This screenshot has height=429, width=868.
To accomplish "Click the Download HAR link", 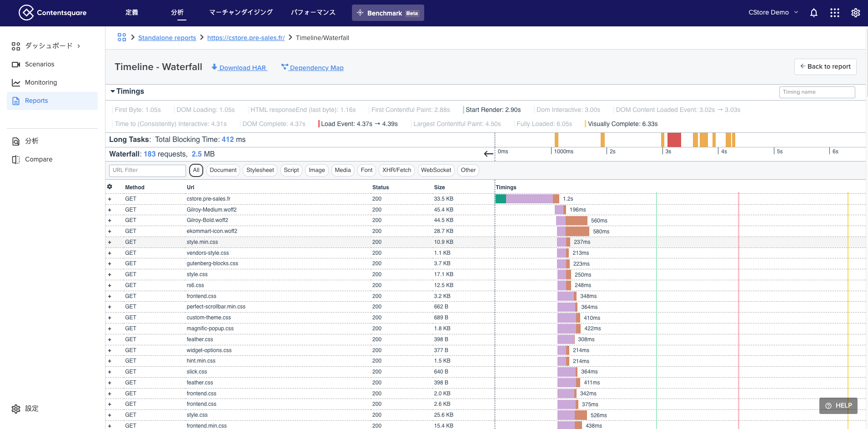I will coord(239,67).
